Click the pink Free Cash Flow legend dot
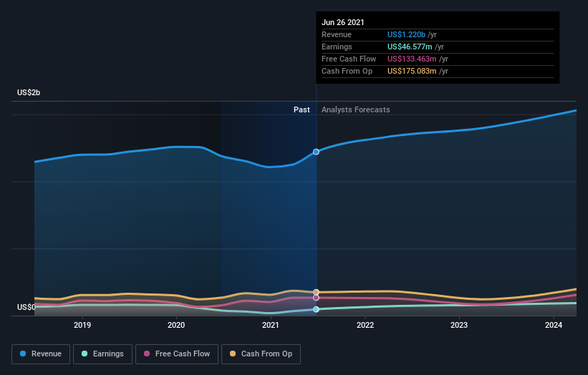This screenshot has height=375, width=588. pyautogui.click(x=147, y=354)
